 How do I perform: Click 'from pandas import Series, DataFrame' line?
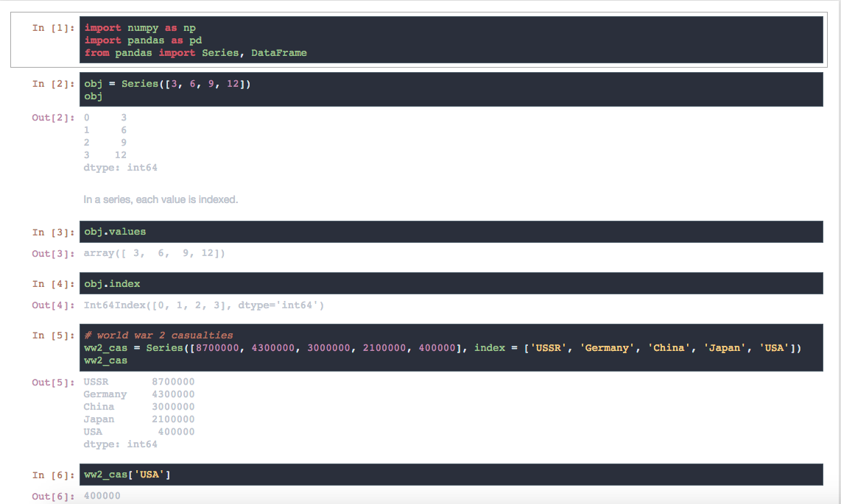196,52
